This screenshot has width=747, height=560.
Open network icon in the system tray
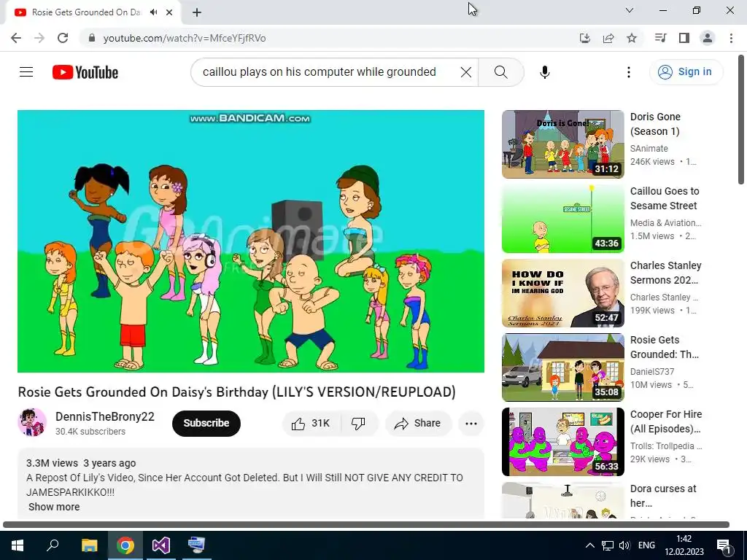click(608, 545)
